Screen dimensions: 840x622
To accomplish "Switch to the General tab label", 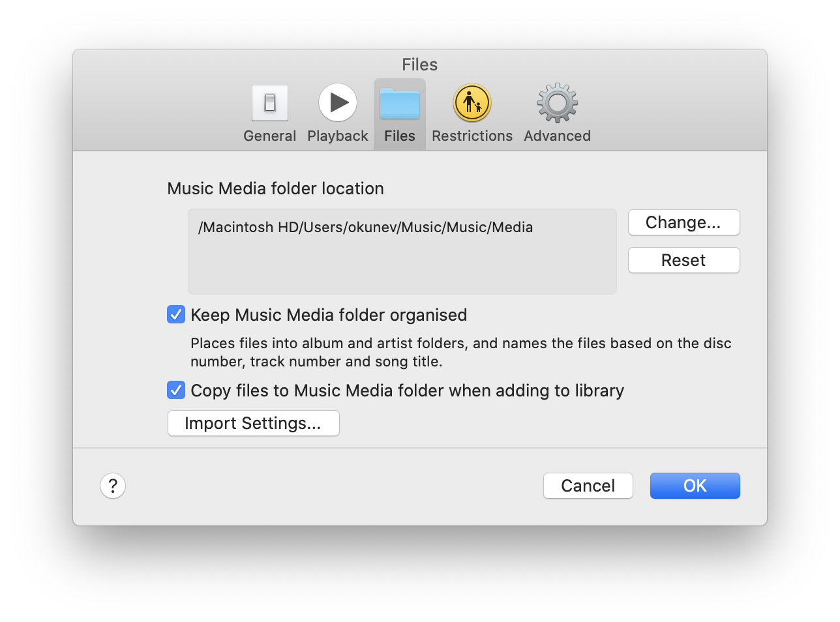I will [x=269, y=136].
